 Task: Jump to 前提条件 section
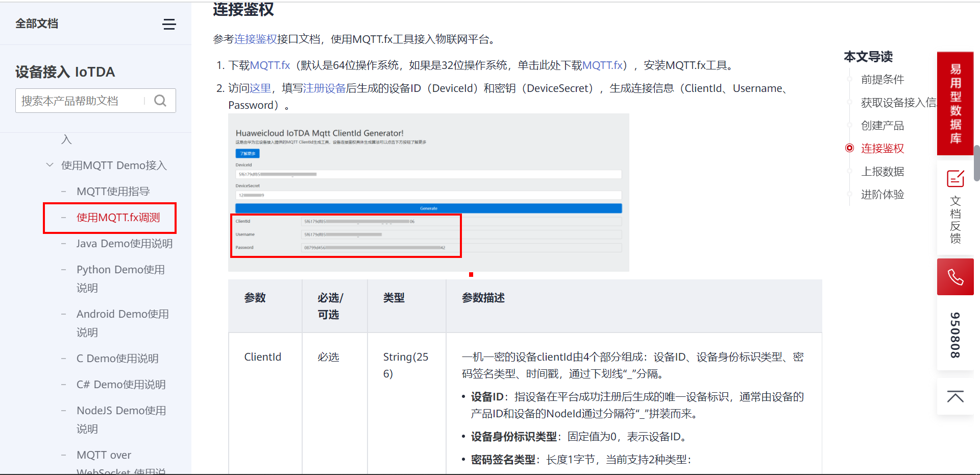882,80
